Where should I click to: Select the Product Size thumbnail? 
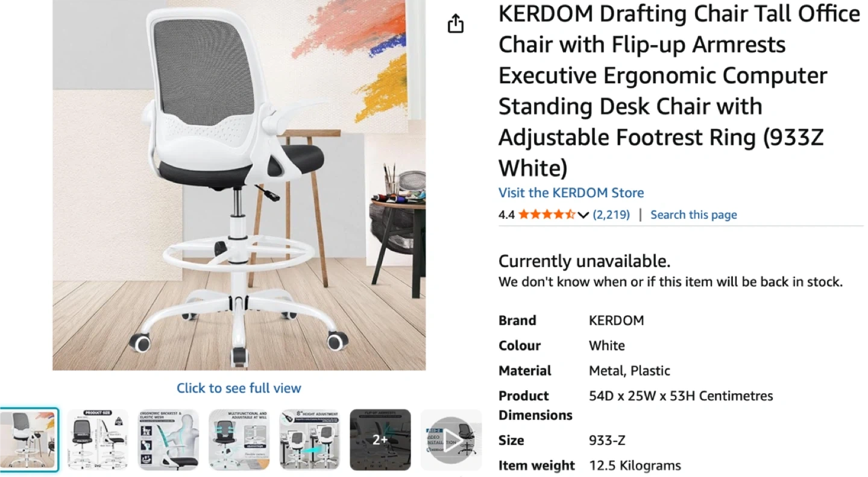click(x=97, y=440)
